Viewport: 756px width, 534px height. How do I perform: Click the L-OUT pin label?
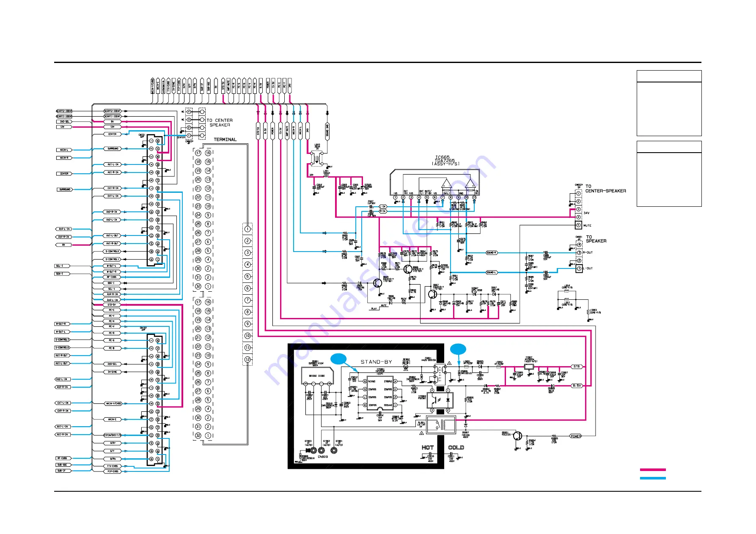[x=588, y=268]
